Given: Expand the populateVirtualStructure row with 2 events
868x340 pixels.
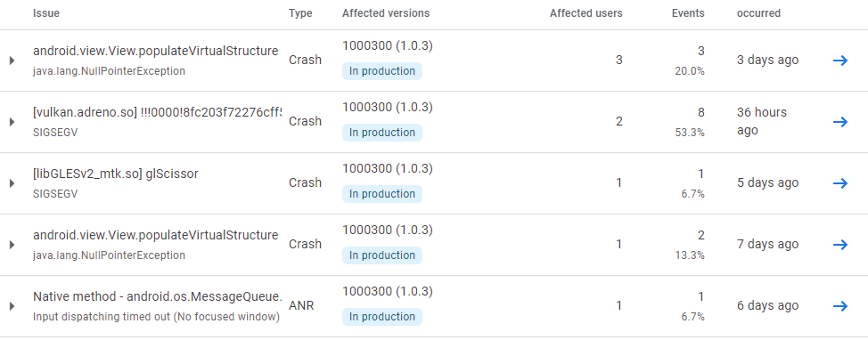Looking at the screenshot, I should click(x=12, y=245).
